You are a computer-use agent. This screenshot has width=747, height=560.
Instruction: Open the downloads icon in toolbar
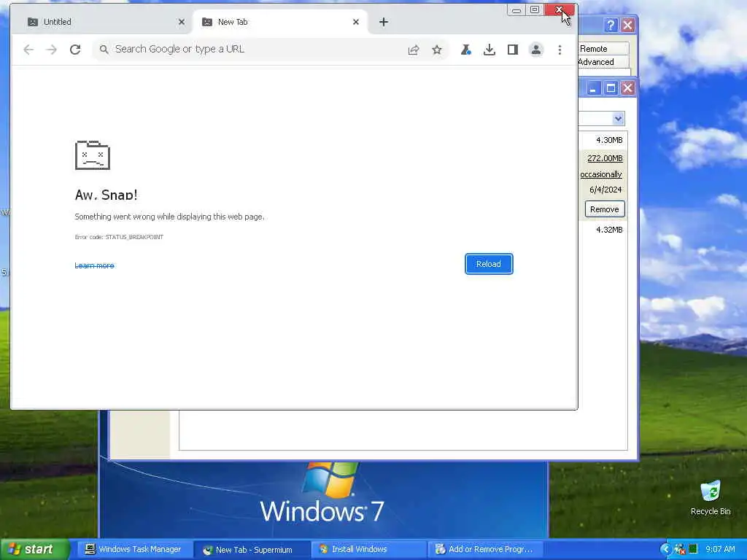(x=489, y=50)
